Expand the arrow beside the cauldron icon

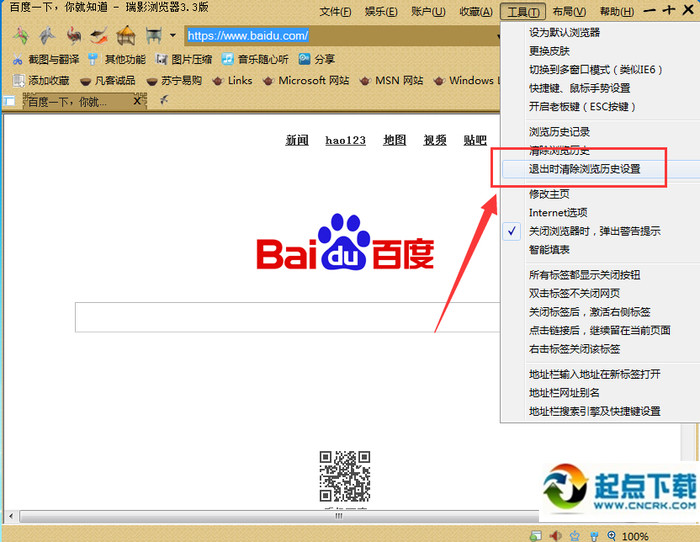click(x=173, y=35)
